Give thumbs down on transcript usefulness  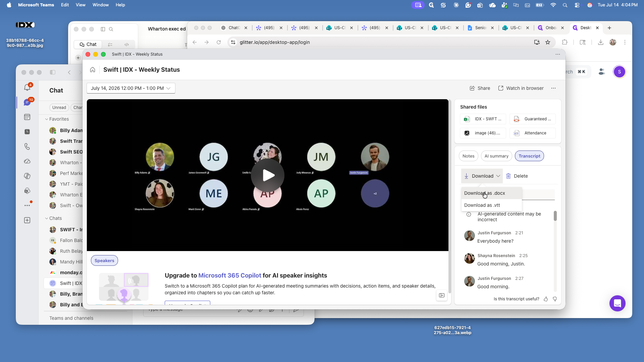555,299
